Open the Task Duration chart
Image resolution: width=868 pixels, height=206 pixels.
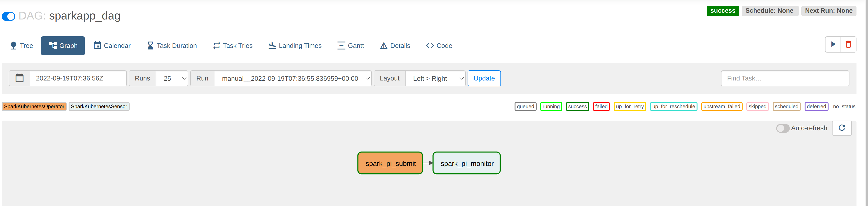point(172,46)
